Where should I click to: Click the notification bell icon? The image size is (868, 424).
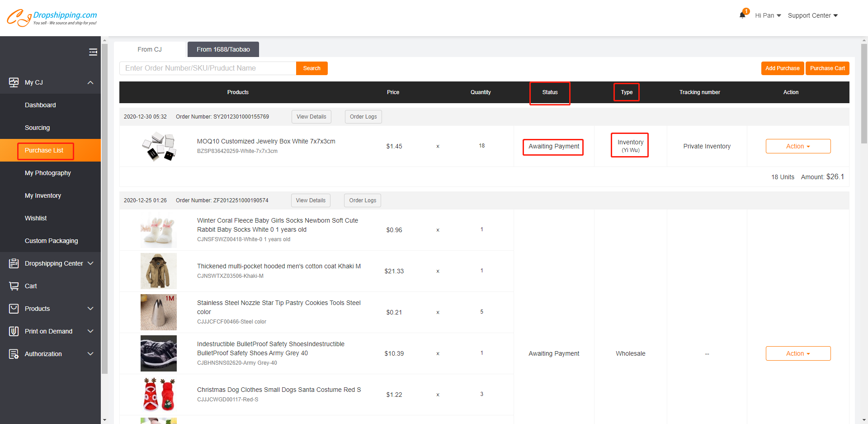[742, 15]
